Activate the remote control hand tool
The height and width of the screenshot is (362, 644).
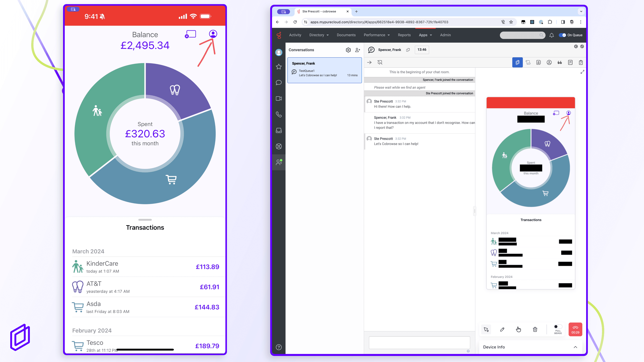(519, 329)
